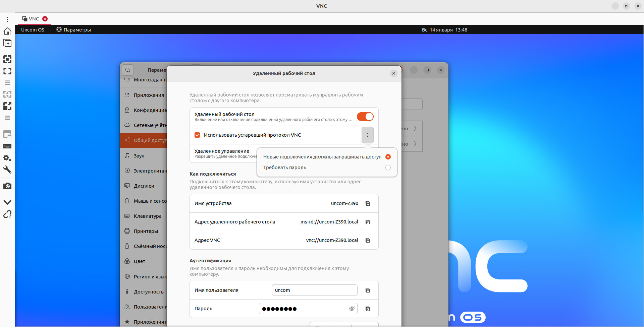Click the minimize chevron icon in the left toolbar
Viewport: 644px width, 327px height.
7,202
